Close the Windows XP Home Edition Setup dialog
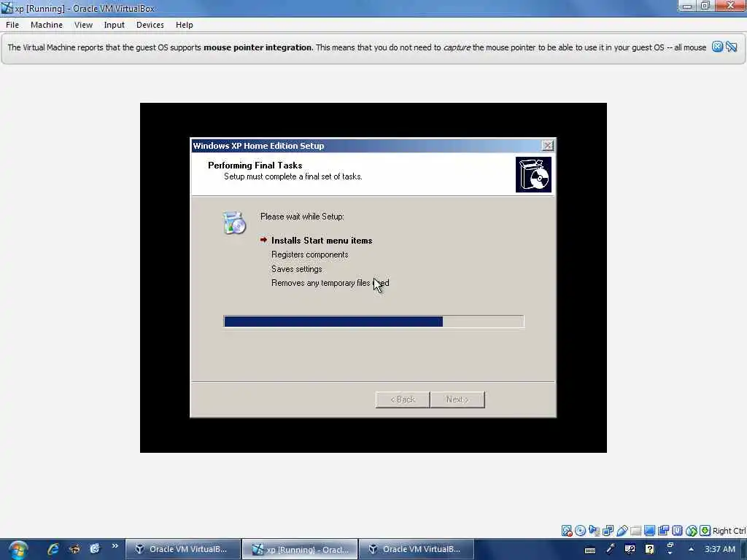This screenshot has height=560, width=747. [548, 145]
